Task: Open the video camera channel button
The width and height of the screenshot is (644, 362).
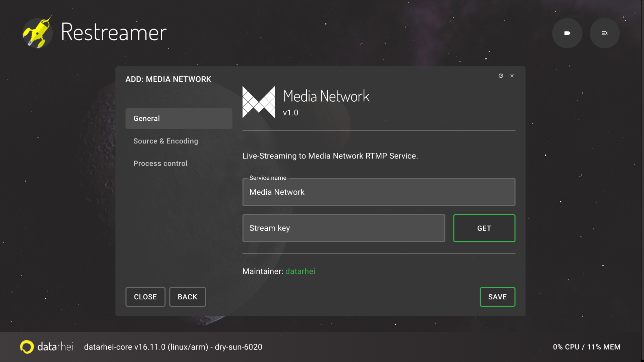Action: coord(567,33)
